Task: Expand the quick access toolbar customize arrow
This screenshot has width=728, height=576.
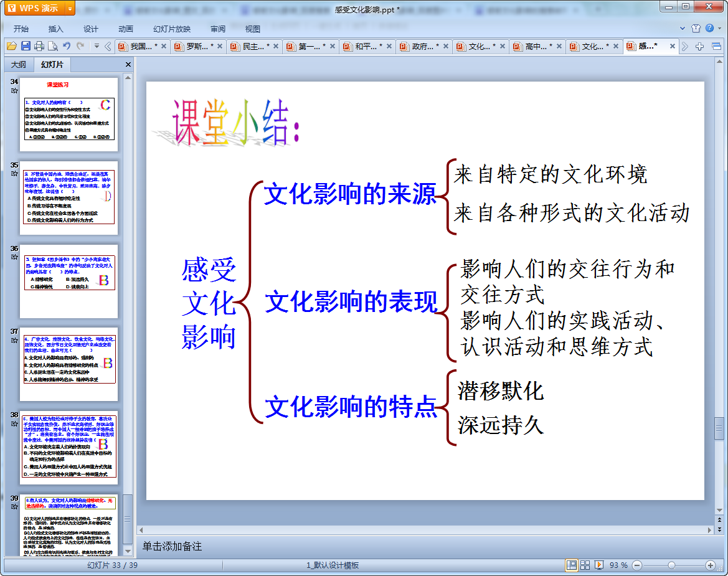Action: pyautogui.click(x=97, y=46)
